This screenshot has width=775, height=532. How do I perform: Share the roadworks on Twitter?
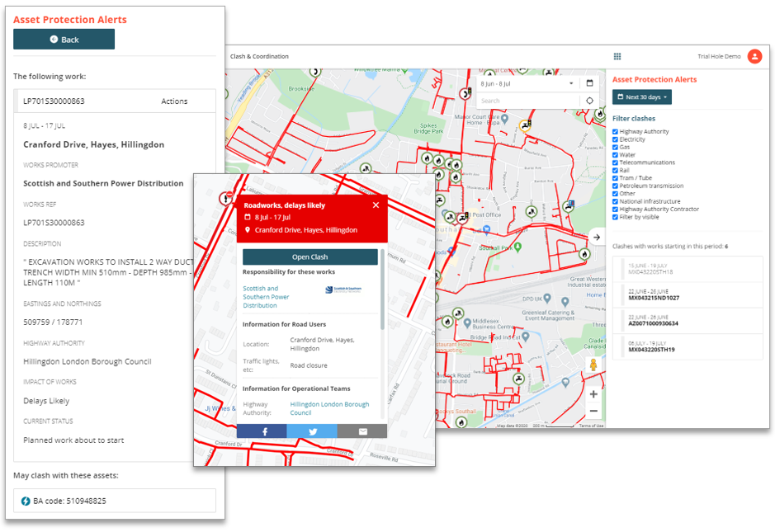312,431
